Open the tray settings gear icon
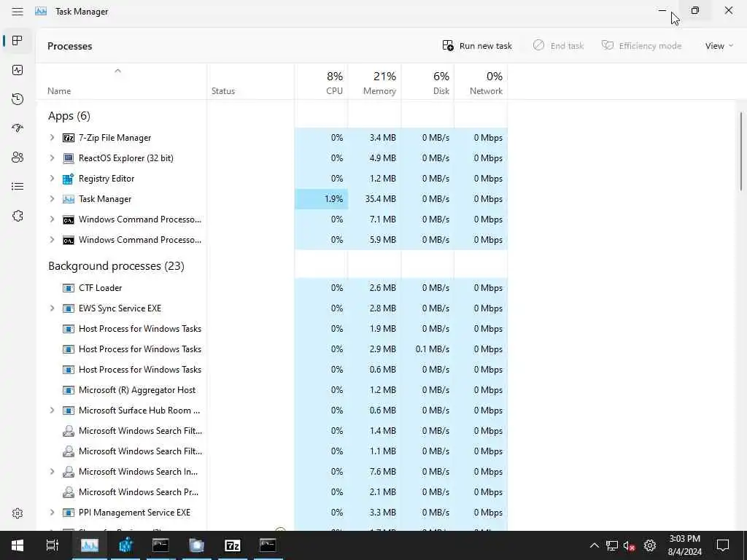Screen dimensions: 747x560 pyautogui.click(x=650, y=545)
